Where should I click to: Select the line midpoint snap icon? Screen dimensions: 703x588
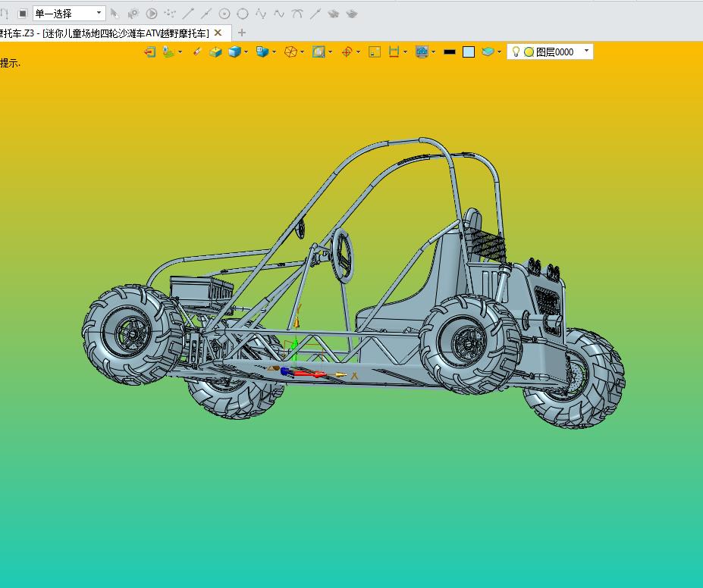click(x=206, y=14)
